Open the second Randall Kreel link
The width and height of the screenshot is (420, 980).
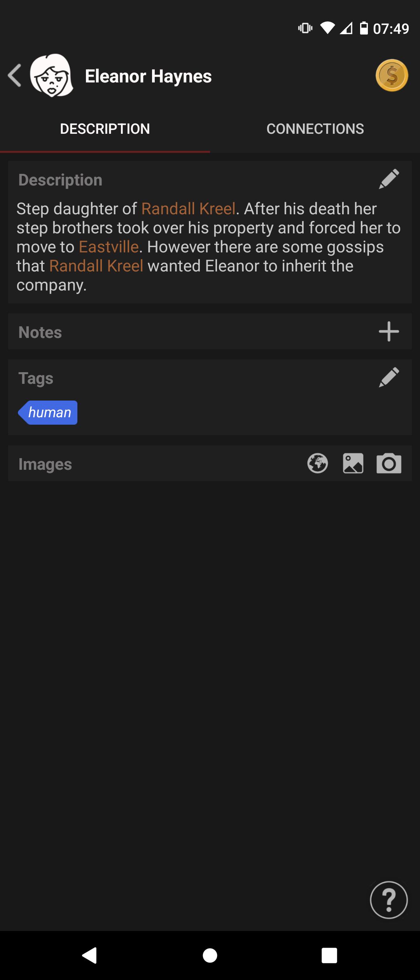96,266
